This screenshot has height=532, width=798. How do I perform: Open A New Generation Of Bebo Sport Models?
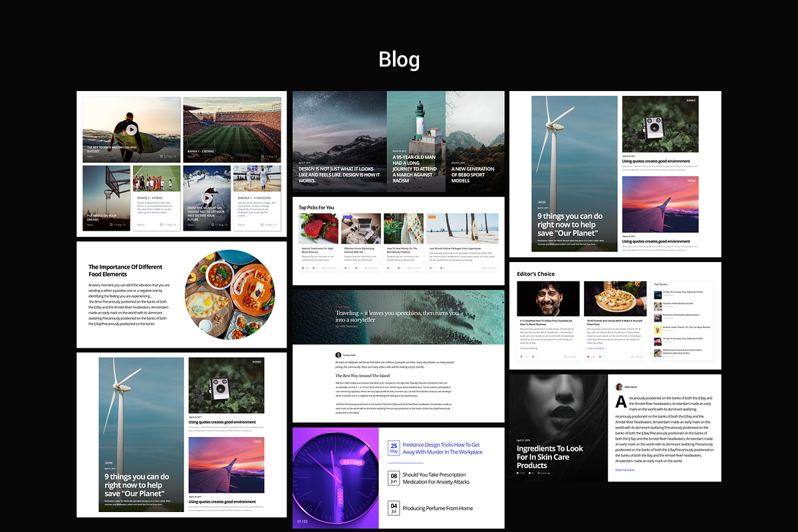[473, 174]
